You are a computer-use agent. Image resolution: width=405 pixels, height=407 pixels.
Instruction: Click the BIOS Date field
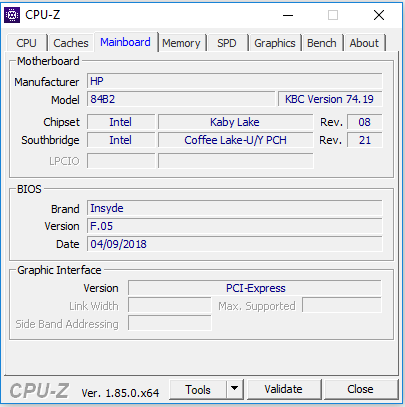[235, 244]
